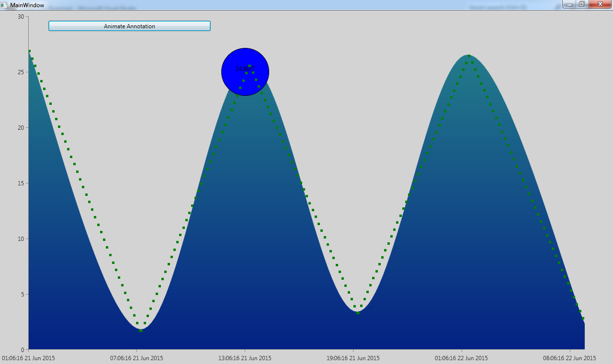
Task: Click the Animate Annotation button
Action: (x=129, y=26)
